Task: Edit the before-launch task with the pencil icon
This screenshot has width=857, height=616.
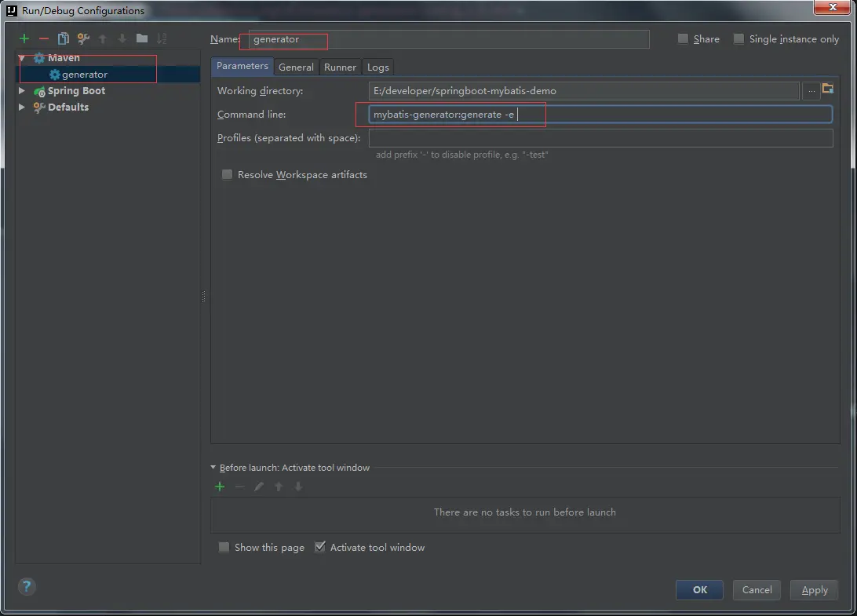Action: click(x=259, y=487)
